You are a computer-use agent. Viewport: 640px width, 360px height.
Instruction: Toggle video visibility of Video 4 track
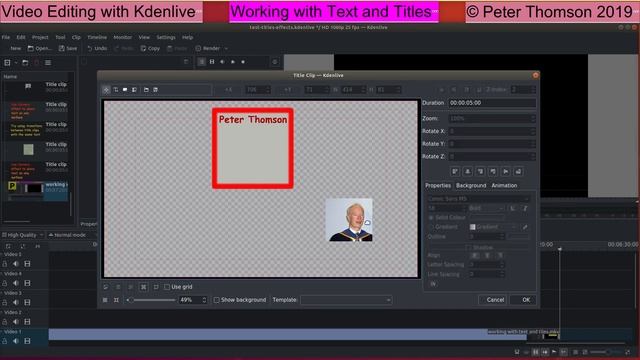[27, 283]
